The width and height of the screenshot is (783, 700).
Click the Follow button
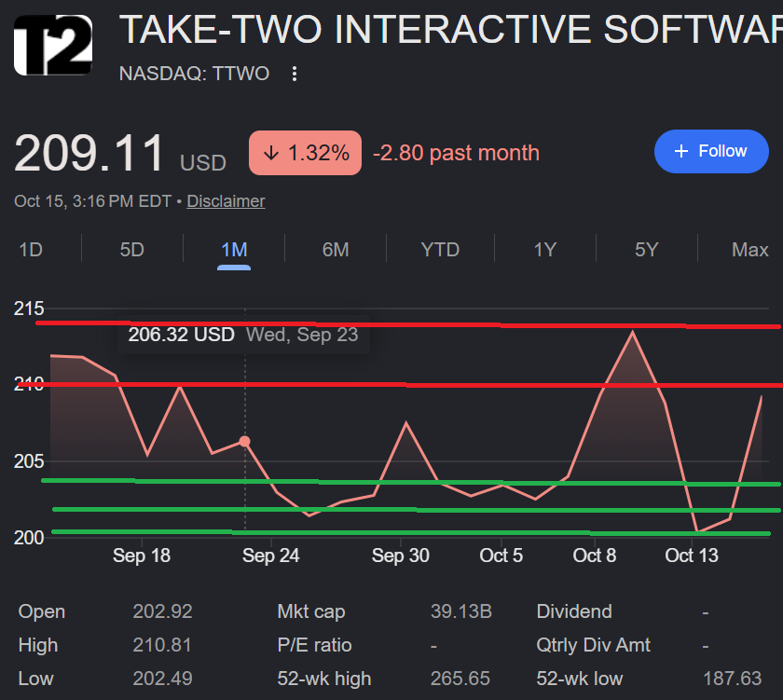click(x=711, y=151)
